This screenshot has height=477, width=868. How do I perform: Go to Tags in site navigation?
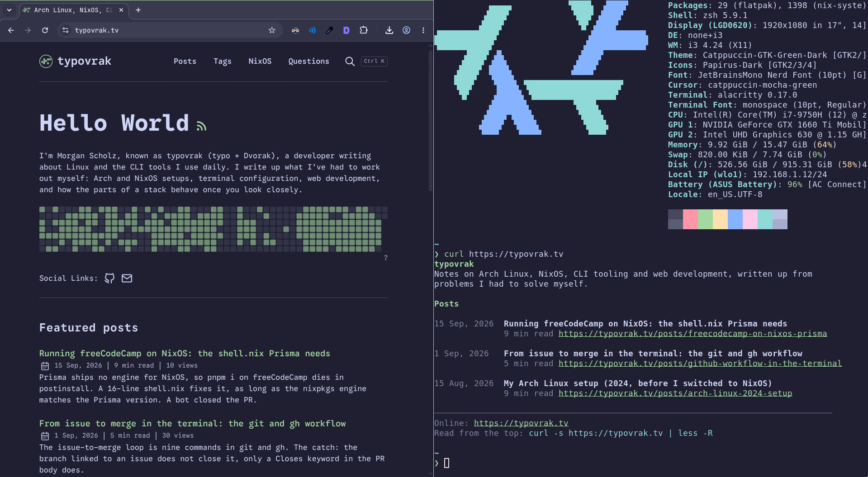pyautogui.click(x=223, y=61)
